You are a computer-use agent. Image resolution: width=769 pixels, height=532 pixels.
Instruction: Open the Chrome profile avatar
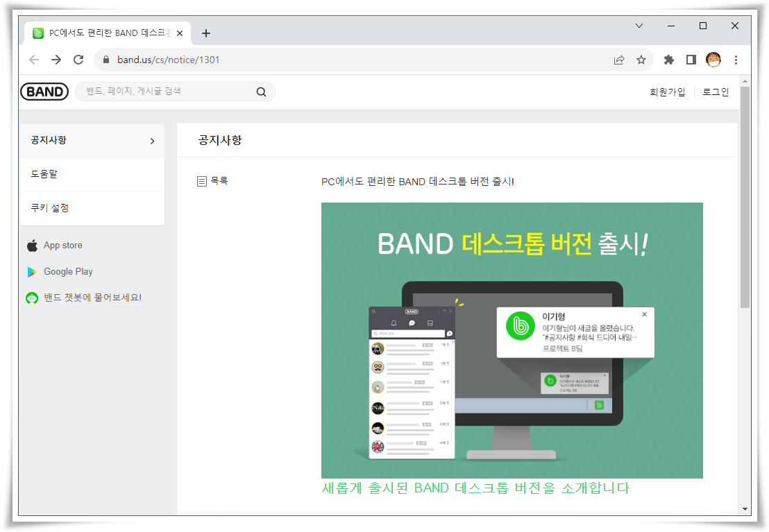pyautogui.click(x=713, y=60)
